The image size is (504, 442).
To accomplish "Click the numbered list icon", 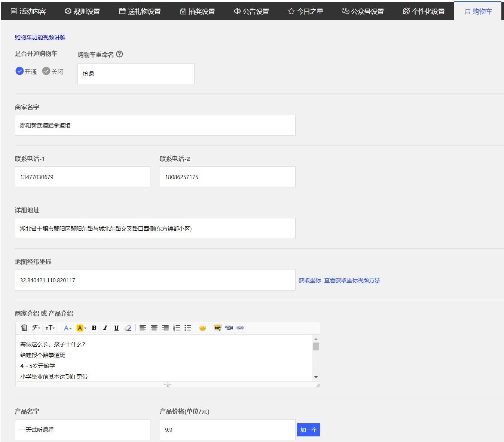I will pyautogui.click(x=177, y=328).
